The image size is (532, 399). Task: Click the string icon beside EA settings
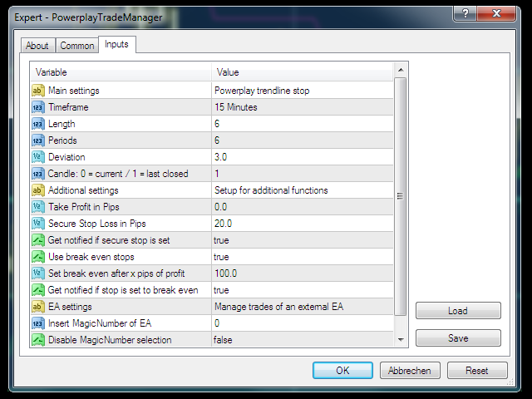tap(38, 307)
